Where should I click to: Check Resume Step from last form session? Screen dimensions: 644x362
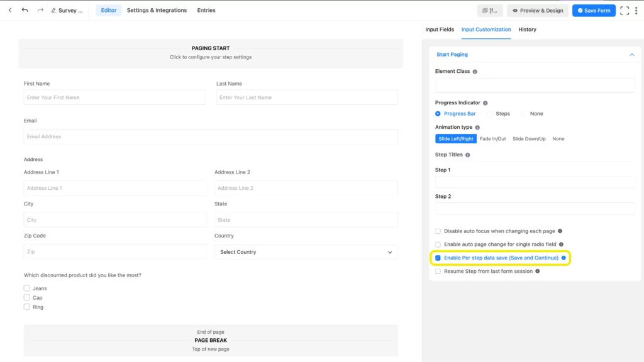(438, 271)
